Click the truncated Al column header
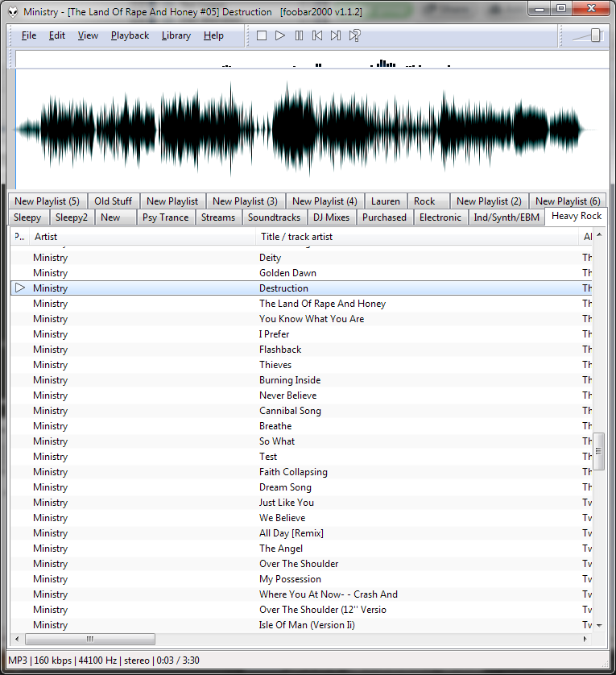Image resolution: width=616 pixels, height=675 pixels. [586, 237]
